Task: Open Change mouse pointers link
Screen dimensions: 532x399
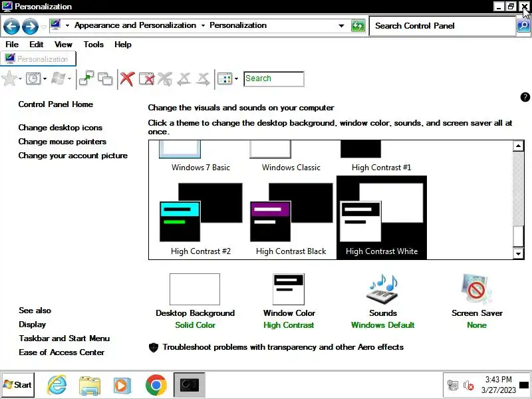Action: coord(63,142)
